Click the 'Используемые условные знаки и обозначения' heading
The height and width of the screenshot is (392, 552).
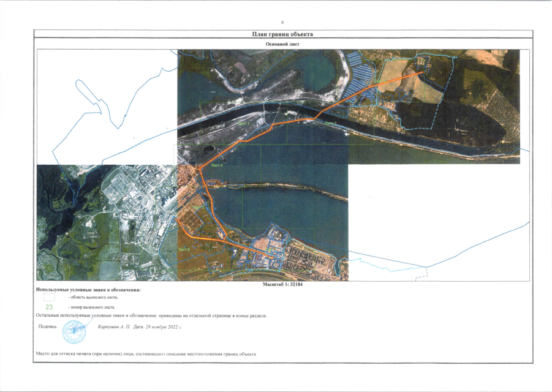point(89,289)
